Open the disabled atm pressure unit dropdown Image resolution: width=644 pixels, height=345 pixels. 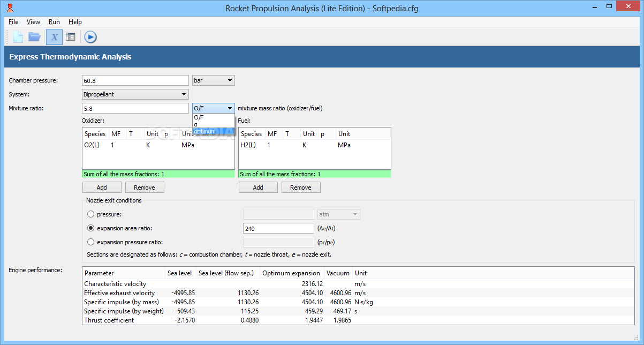pos(339,214)
